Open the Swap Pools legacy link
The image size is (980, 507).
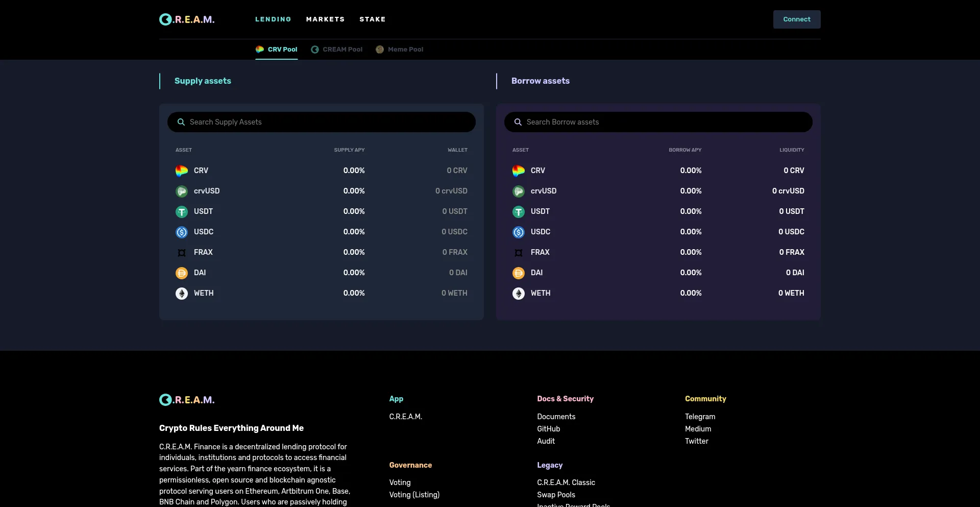pos(556,495)
